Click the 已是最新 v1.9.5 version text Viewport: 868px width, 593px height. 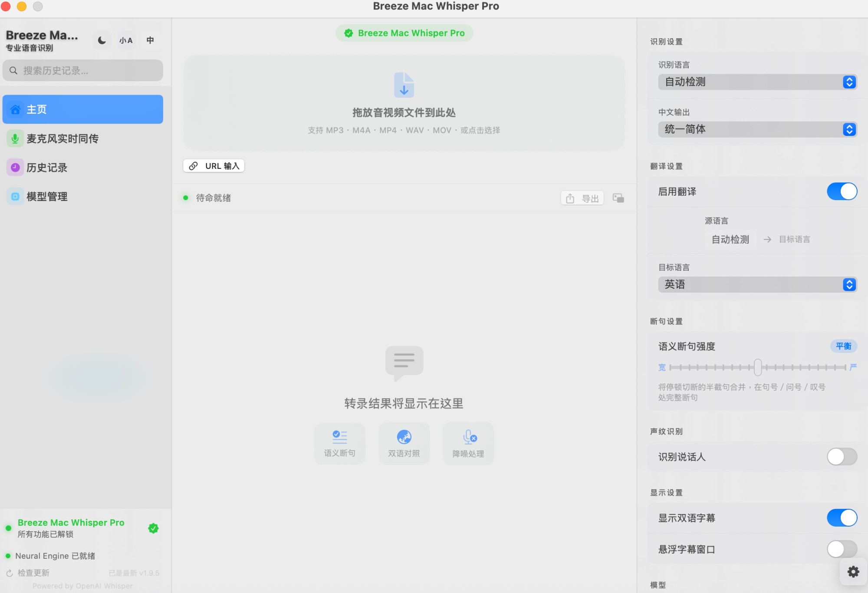pyautogui.click(x=134, y=573)
